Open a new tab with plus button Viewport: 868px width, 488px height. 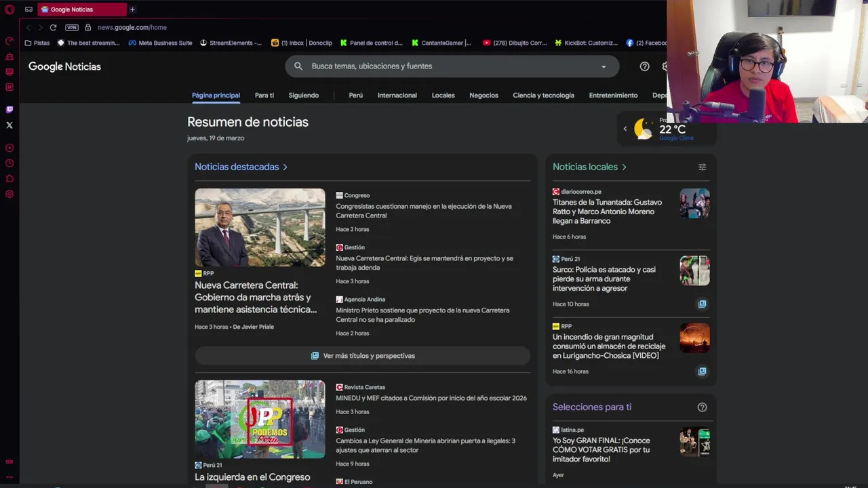click(132, 9)
